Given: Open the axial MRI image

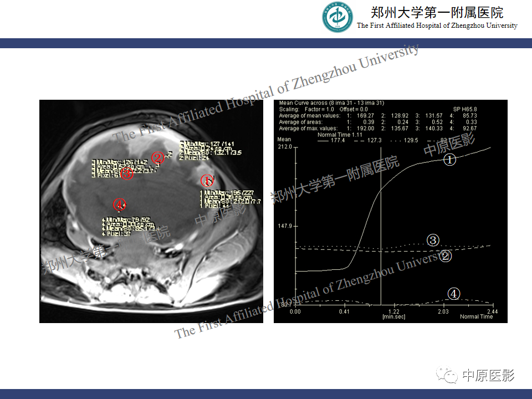Looking at the screenshot, I should coord(151,211).
